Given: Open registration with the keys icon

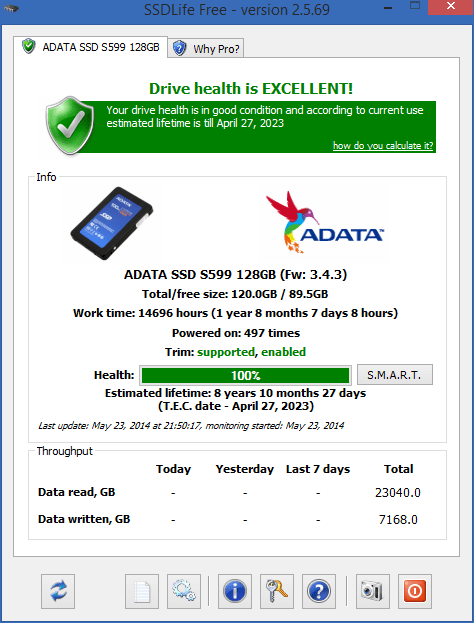Looking at the screenshot, I should pyautogui.click(x=277, y=591).
